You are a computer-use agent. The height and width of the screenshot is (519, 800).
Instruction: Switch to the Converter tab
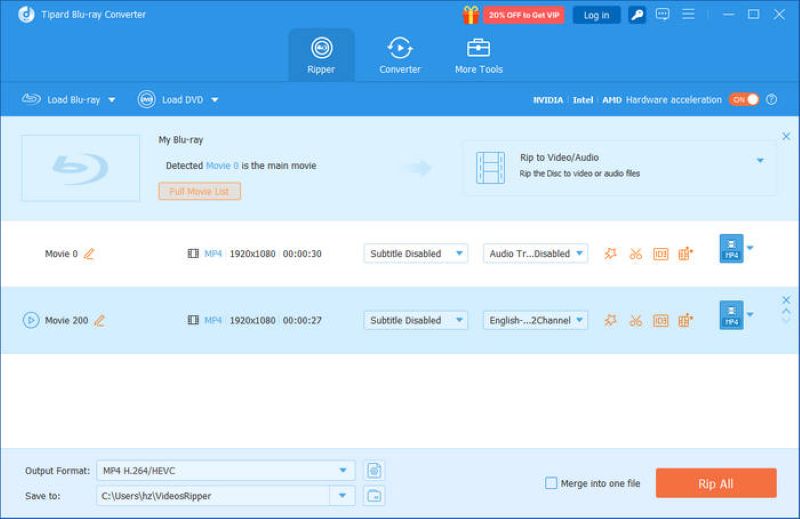click(400, 56)
